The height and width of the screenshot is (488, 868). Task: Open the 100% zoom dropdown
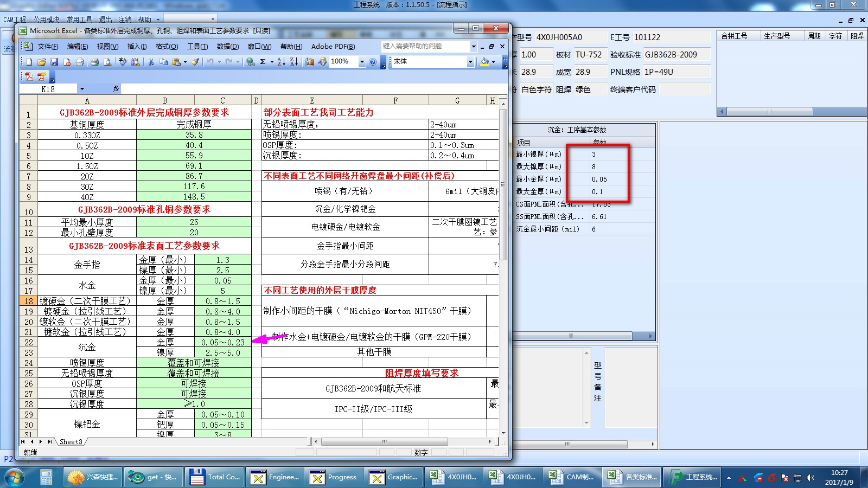[362, 62]
